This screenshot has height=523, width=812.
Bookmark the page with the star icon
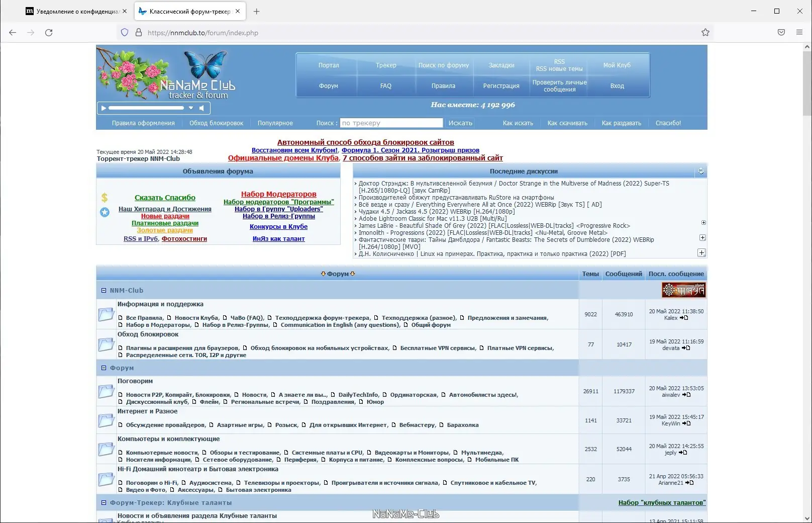(x=705, y=32)
